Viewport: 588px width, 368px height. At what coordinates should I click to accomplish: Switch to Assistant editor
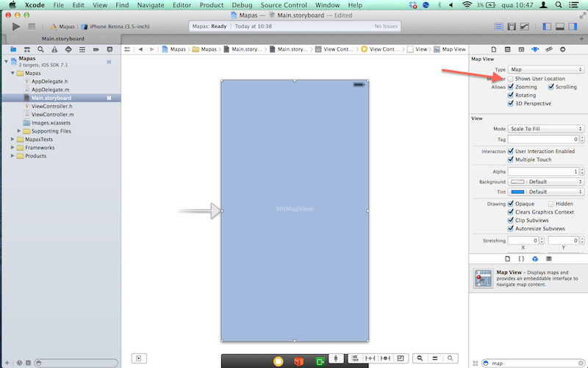pyautogui.click(x=512, y=26)
